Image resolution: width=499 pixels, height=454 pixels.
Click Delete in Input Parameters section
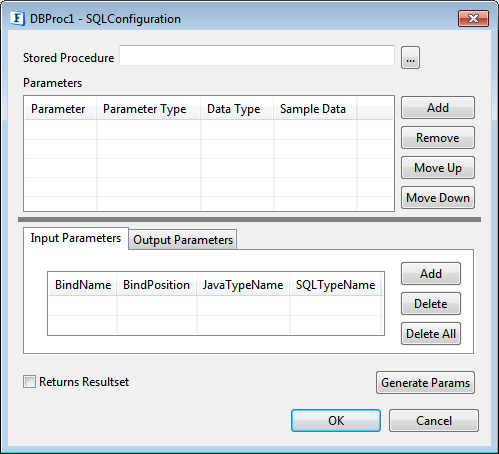pyautogui.click(x=431, y=303)
